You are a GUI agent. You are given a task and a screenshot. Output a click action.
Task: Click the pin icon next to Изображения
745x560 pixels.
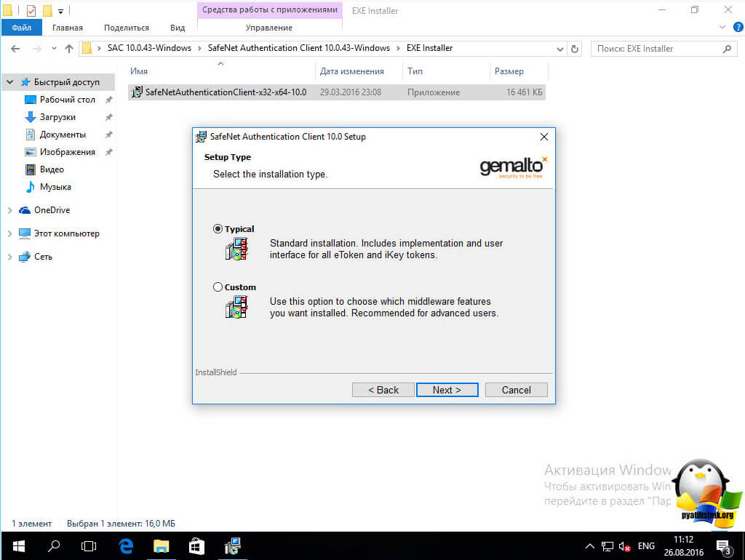(x=109, y=152)
